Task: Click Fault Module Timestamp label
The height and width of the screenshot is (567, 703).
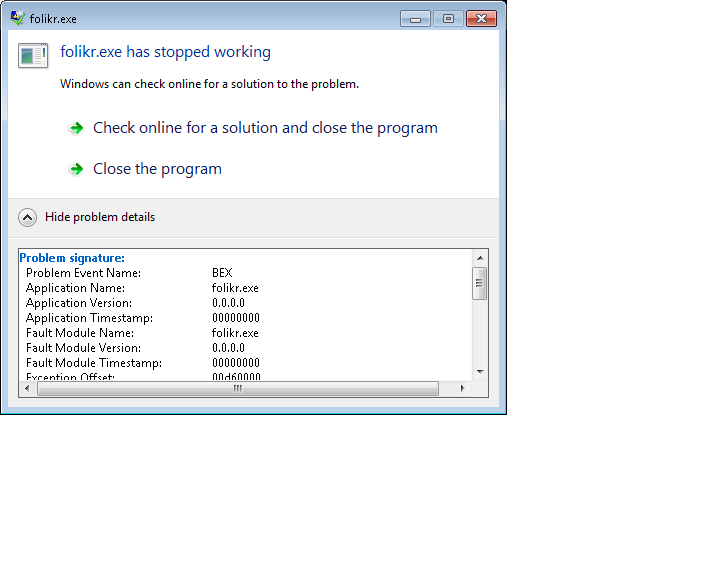Action: click(x=94, y=363)
